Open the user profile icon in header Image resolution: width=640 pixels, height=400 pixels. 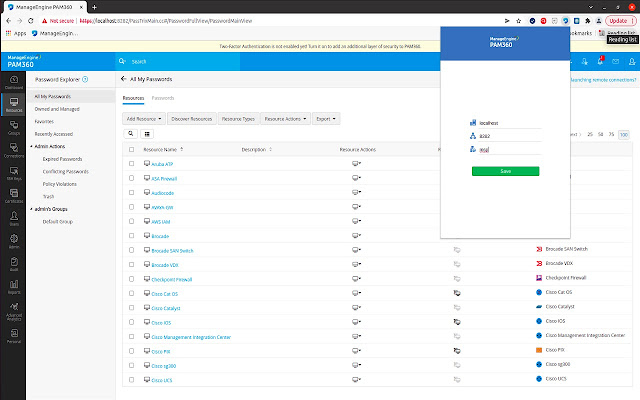click(632, 61)
